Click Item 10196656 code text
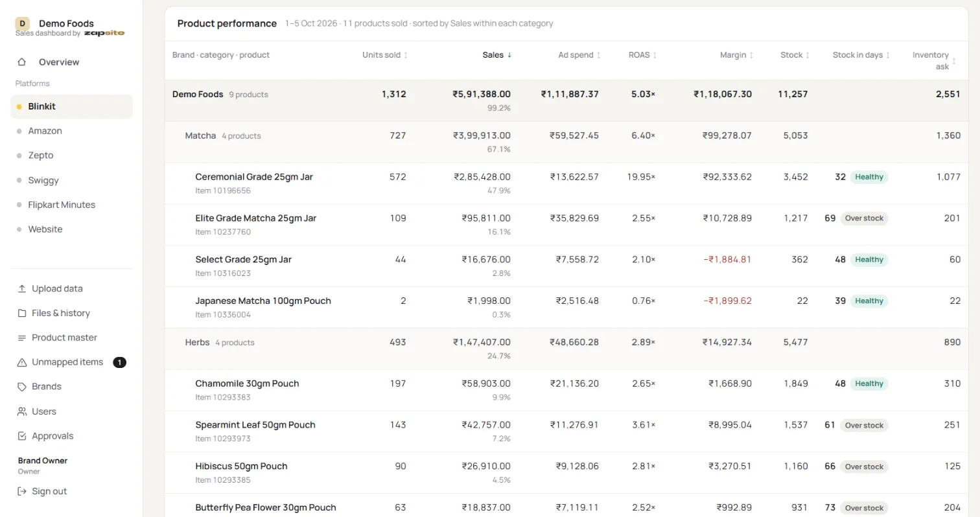The width and height of the screenshot is (980, 517). pyautogui.click(x=223, y=191)
